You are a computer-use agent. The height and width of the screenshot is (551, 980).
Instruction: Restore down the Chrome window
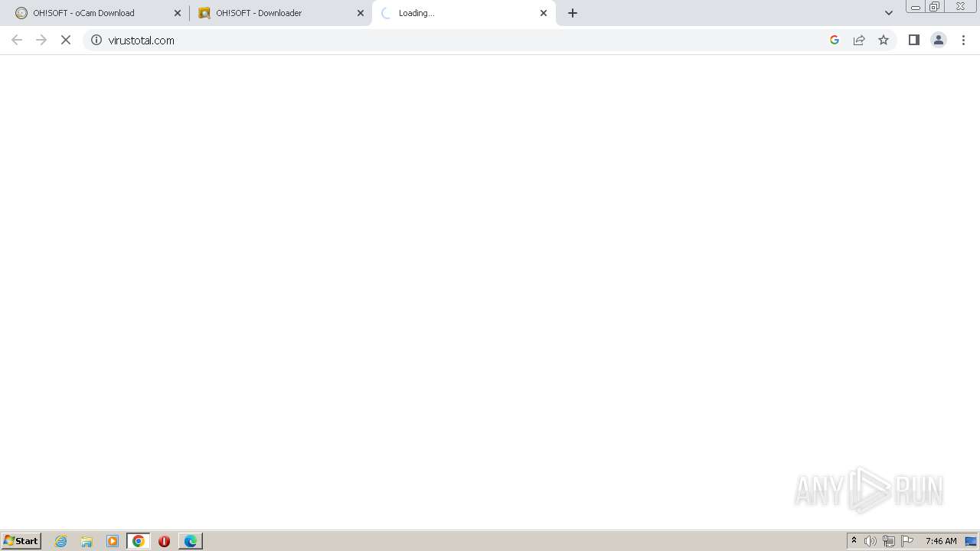(935, 7)
